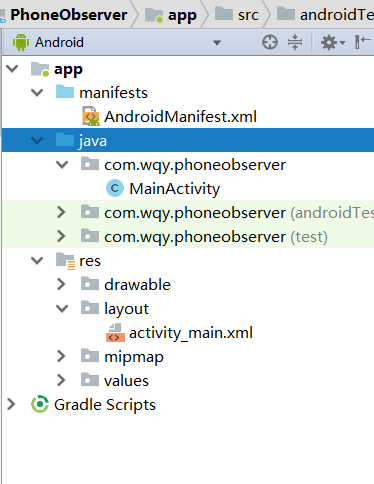Viewport: 374px width, 484px height.
Task: Expand the mipmap folder
Action: point(61,356)
